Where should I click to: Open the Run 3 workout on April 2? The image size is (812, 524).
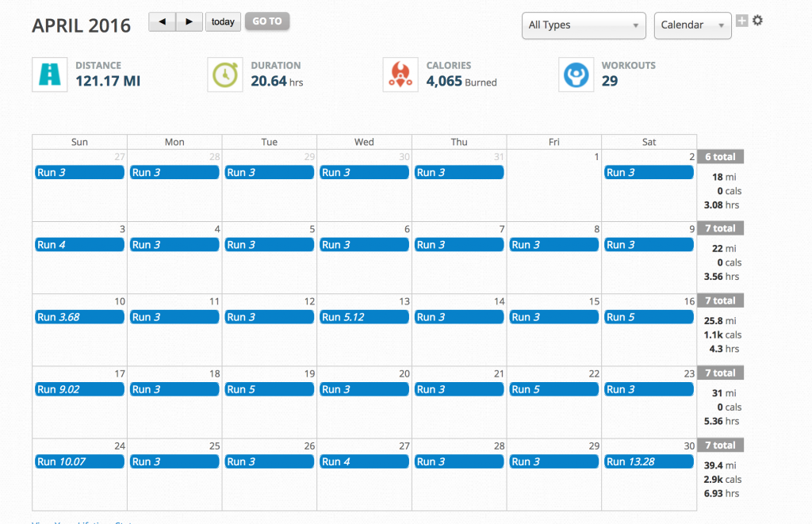point(649,173)
